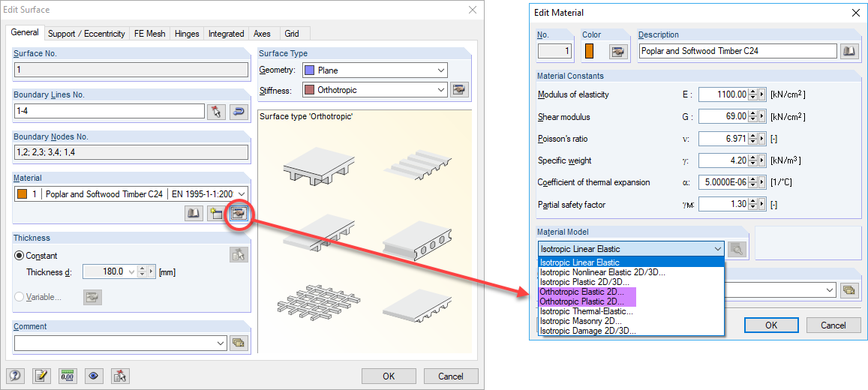Click the Poisson's ratio stepper arrows
Viewport: 868px width, 390px height.
tap(752, 138)
